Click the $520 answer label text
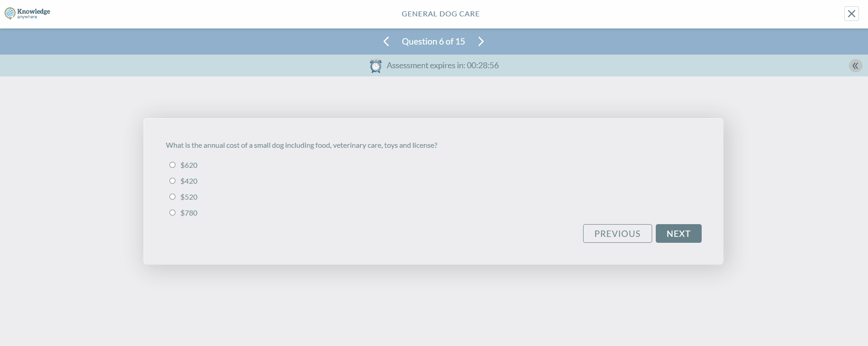The image size is (868, 346). [x=189, y=197]
